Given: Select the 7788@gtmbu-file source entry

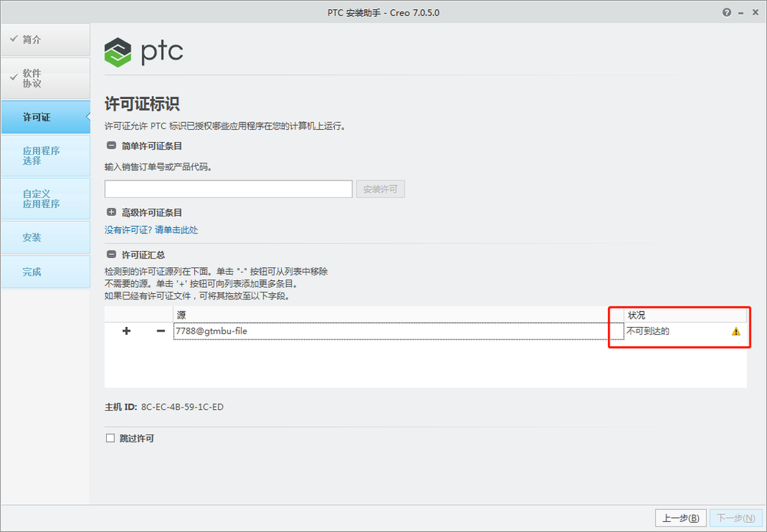Looking at the screenshot, I should click(398, 331).
